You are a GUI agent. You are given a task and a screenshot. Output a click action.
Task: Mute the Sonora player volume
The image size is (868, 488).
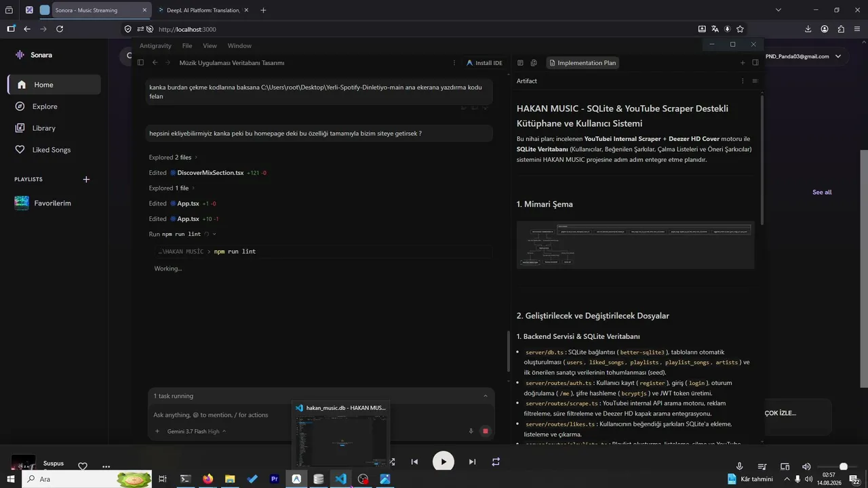click(806, 466)
